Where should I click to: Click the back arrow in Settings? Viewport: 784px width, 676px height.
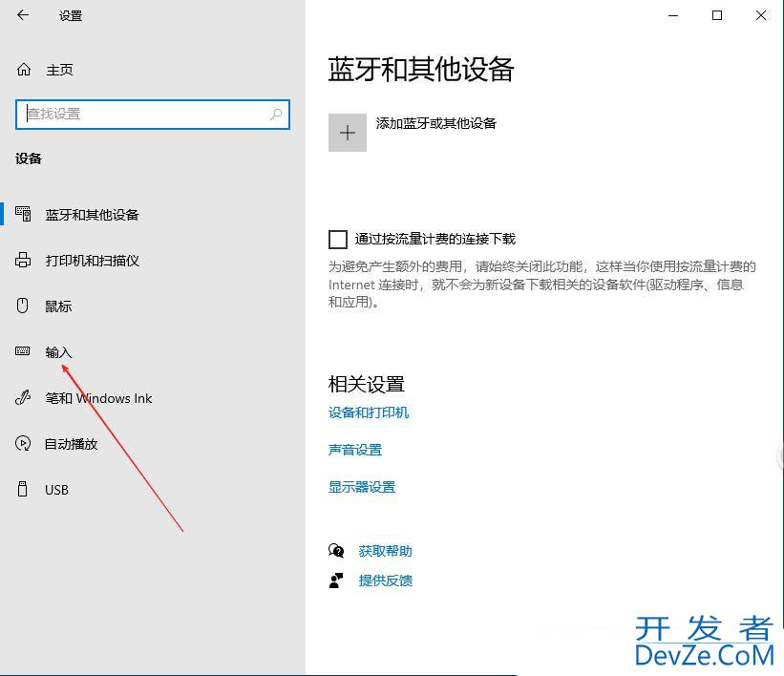[x=23, y=15]
